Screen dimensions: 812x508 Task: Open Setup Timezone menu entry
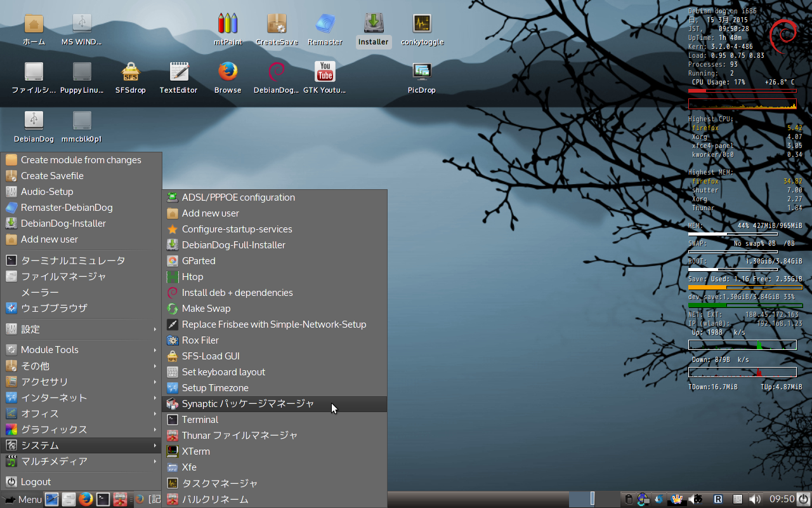point(275,388)
